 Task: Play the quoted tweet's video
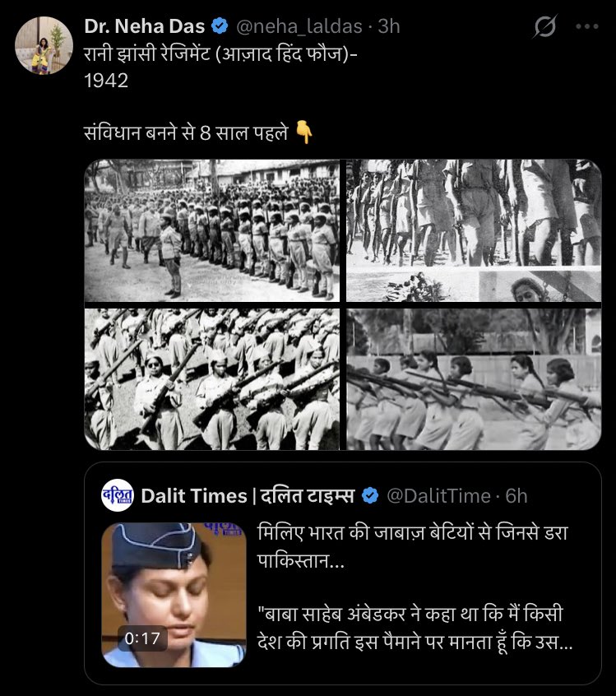tap(174, 595)
